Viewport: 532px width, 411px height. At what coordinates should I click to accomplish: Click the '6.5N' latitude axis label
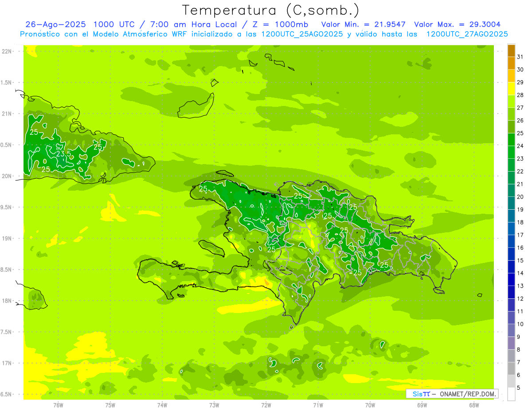click(7, 395)
